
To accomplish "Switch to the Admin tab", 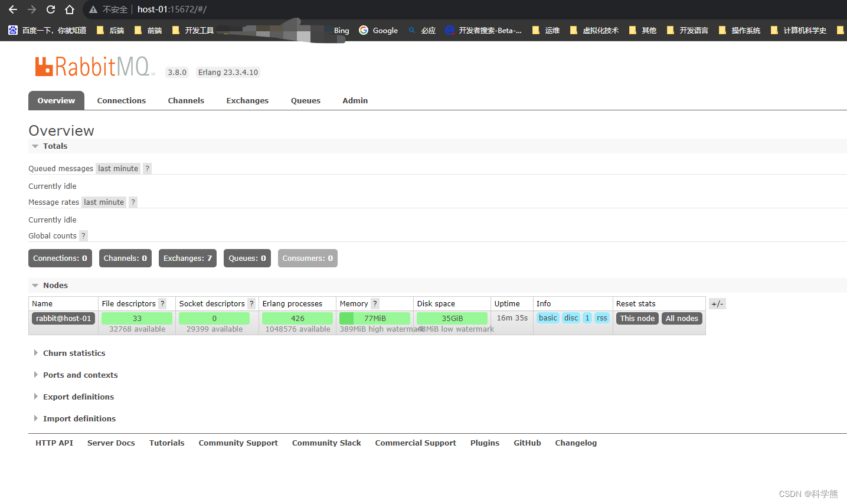I will pyautogui.click(x=355, y=101).
